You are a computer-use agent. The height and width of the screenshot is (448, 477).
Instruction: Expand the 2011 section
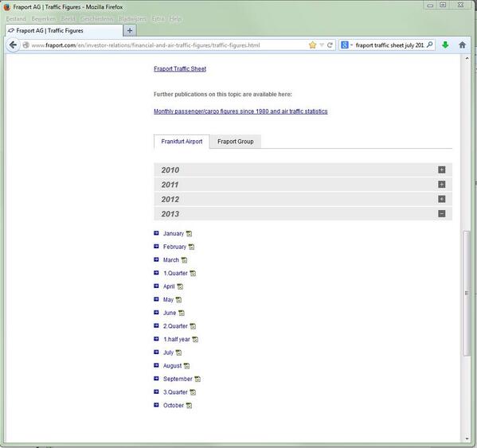point(442,184)
